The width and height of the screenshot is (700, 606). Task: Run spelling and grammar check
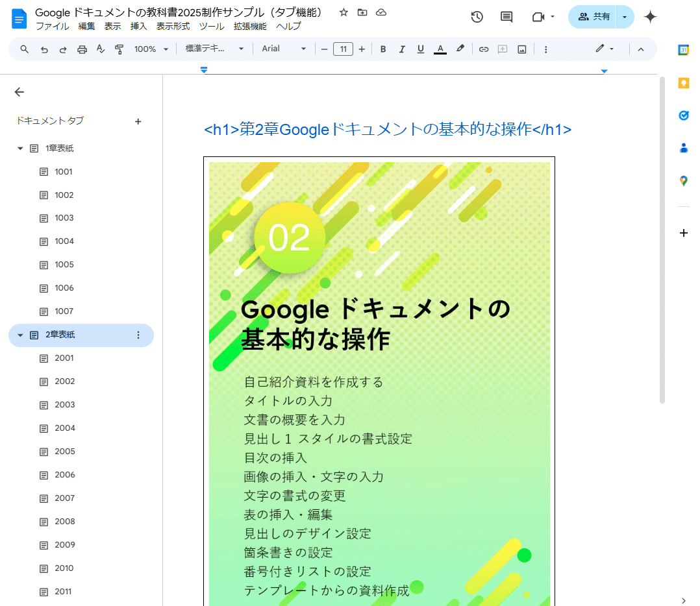(x=101, y=49)
